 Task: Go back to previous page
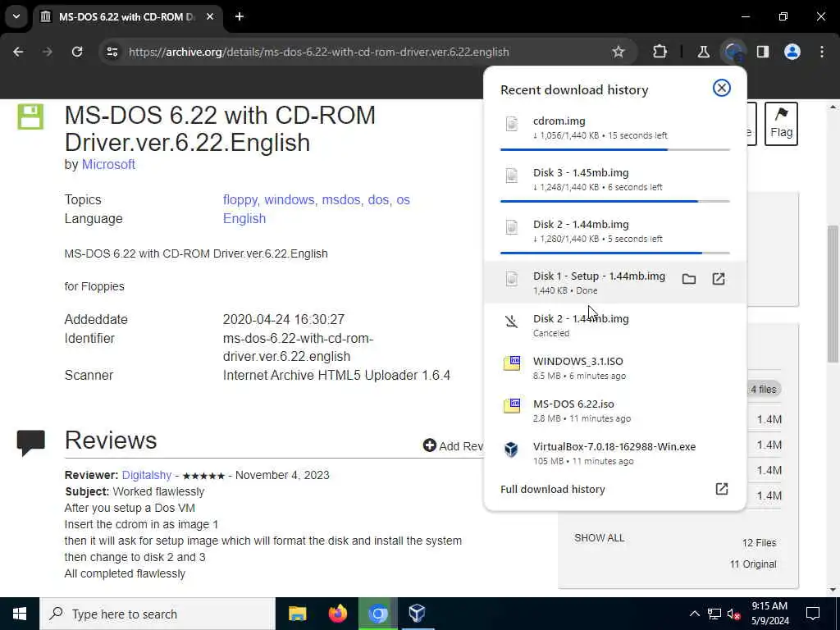[18, 52]
